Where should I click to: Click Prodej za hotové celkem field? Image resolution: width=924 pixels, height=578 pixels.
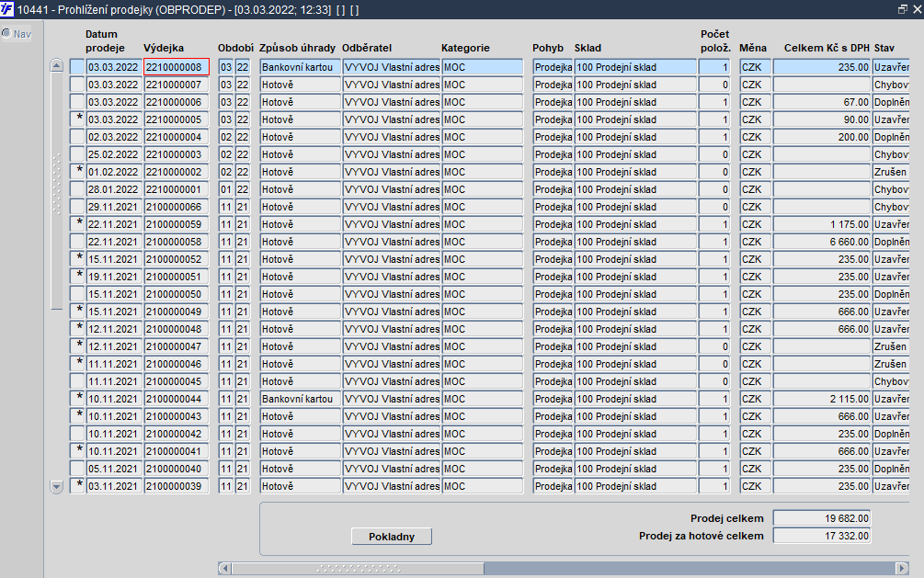[x=821, y=536]
